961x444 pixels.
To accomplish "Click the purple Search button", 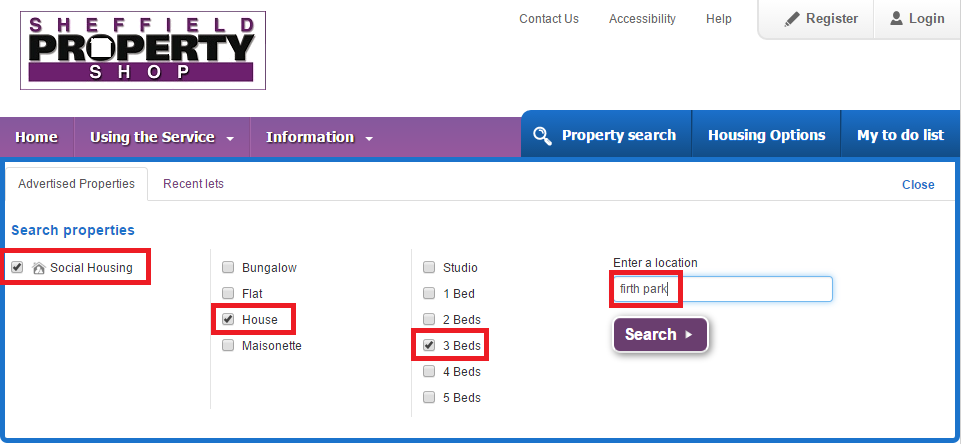I will pos(660,334).
